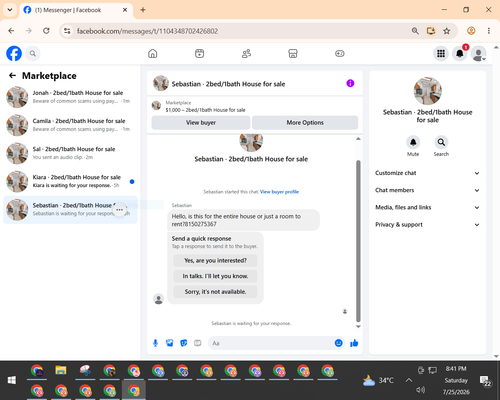This screenshot has width=500, height=400.
Task: Expand the Chat members section
Action: 427,190
